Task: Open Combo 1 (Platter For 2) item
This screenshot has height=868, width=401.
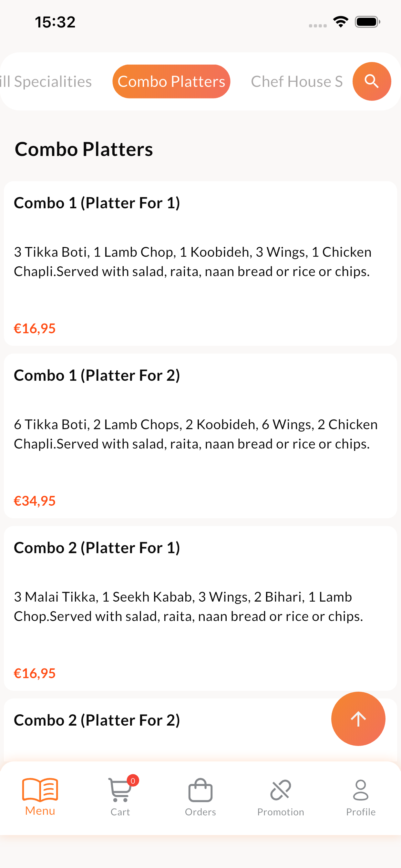Action: 200,436
